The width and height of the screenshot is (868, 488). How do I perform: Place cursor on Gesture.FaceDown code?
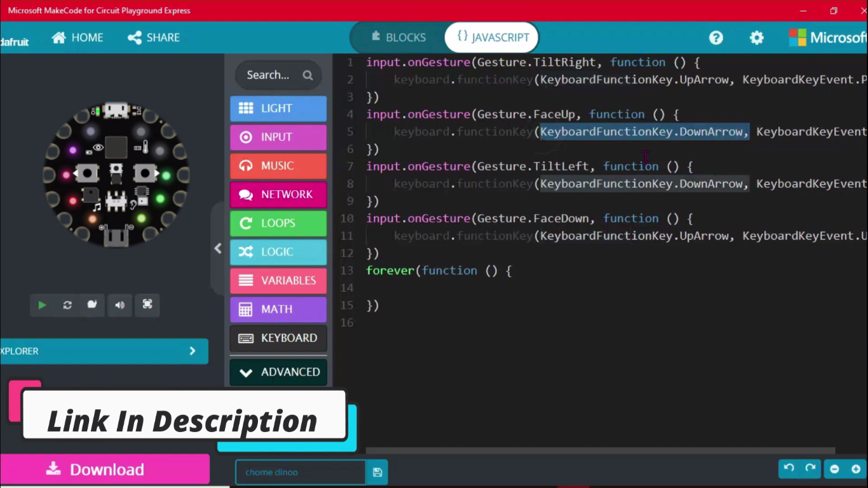[x=533, y=219]
